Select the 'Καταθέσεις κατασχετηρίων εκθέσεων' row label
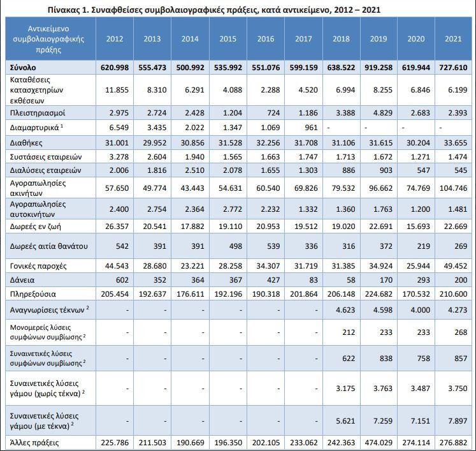The width and height of the screenshot is (476, 451). [36, 90]
